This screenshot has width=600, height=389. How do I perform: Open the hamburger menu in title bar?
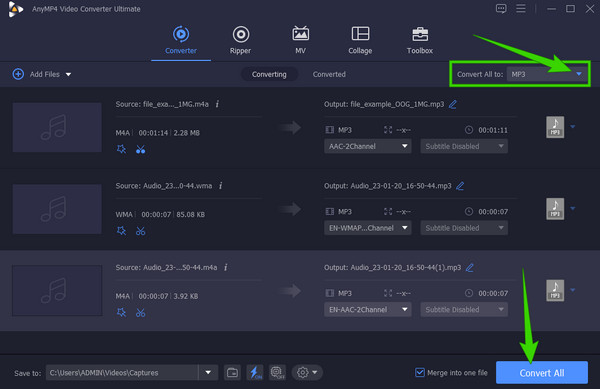pyautogui.click(x=521, y=8)
